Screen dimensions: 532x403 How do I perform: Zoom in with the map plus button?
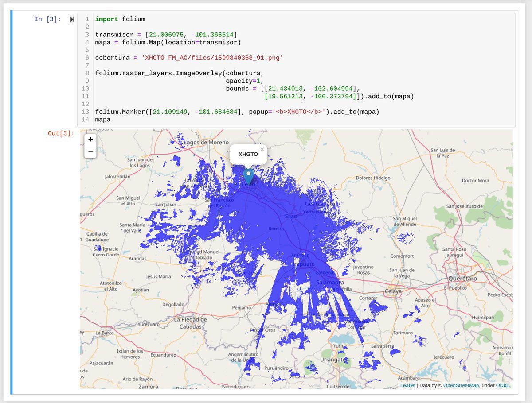pyautogui.click(x=90, y=139)
